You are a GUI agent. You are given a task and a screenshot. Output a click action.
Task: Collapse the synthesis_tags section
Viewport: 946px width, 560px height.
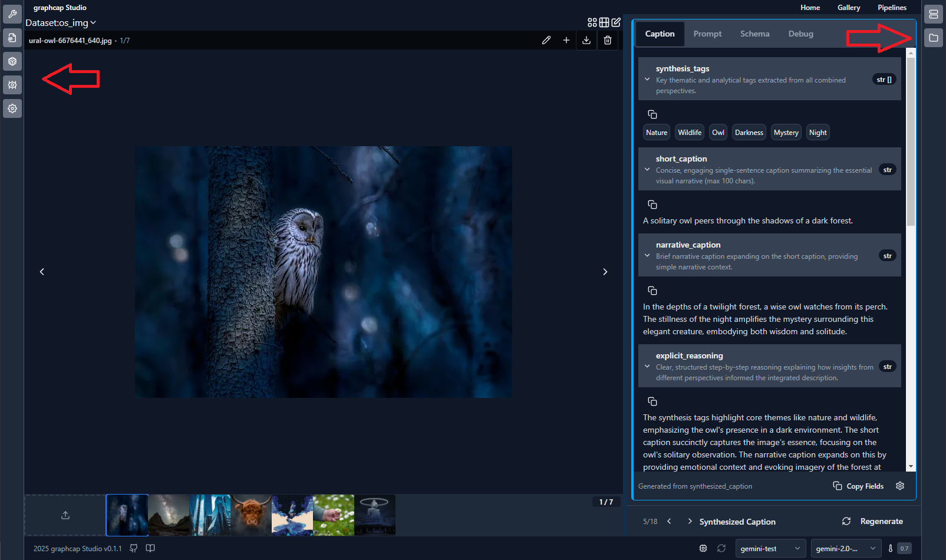point(647,80)
